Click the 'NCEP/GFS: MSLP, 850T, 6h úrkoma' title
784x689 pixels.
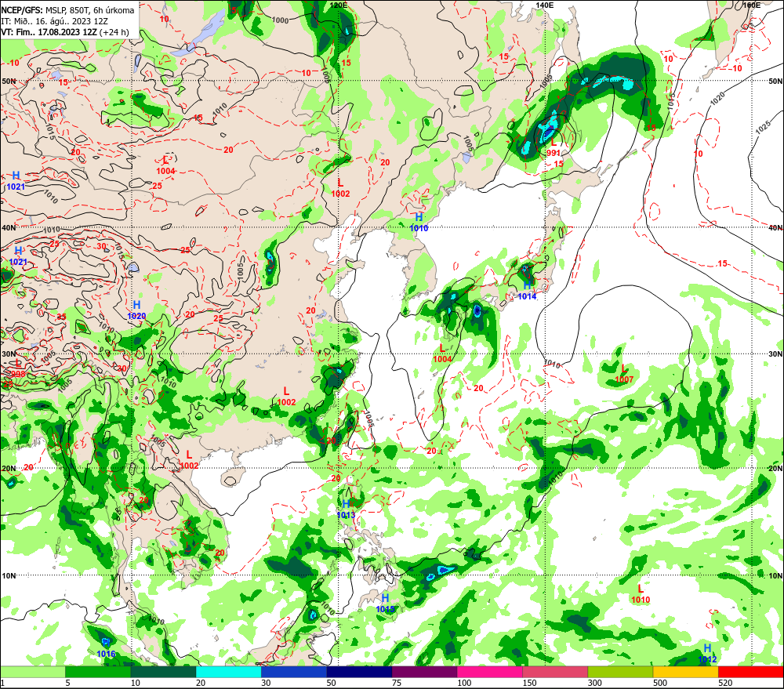click(67, 10)
